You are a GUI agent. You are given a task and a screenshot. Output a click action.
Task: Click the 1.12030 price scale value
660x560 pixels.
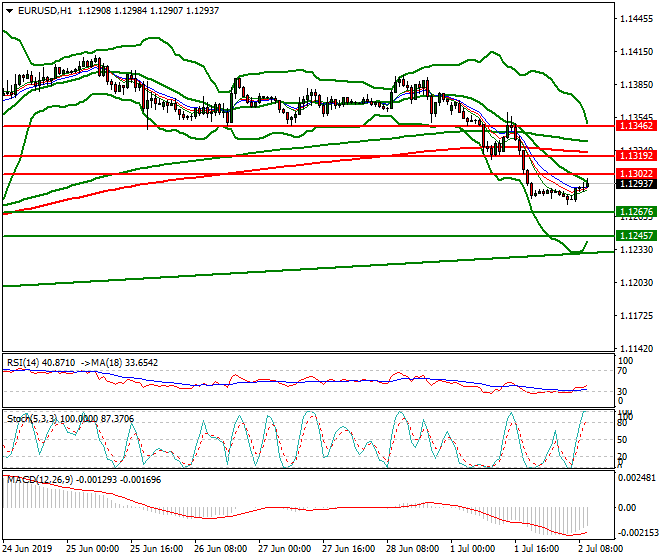pyautogui.click(x=636, y=283)
